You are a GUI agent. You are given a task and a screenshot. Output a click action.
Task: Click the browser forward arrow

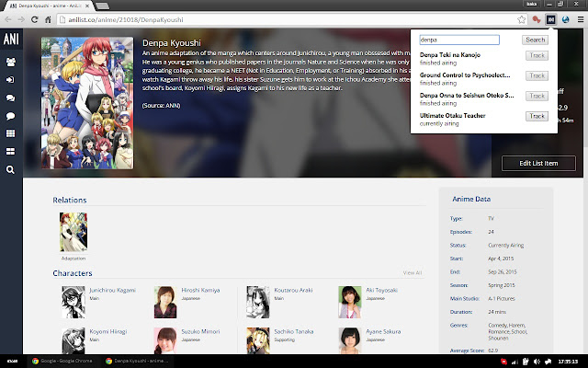point(21,19)
